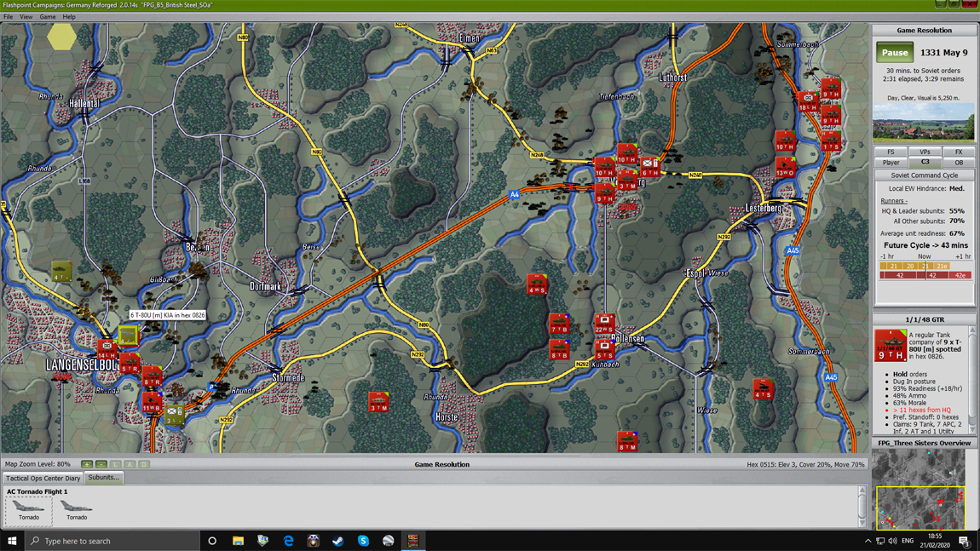Zoom in the map with plus button
980x551 pixels.
point(87,464)
